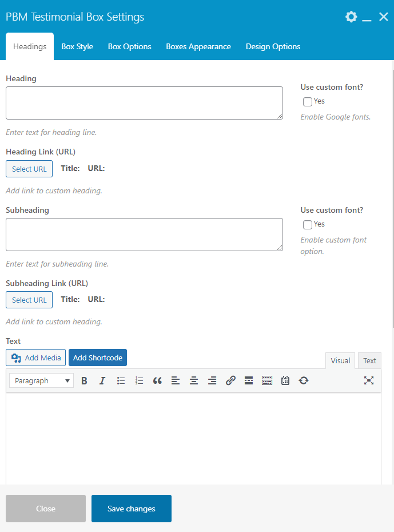Image resolution: width=394 pixels, height=532 pixels.
Task: Click inside the Subheading text field
Action: pos(144,234)
